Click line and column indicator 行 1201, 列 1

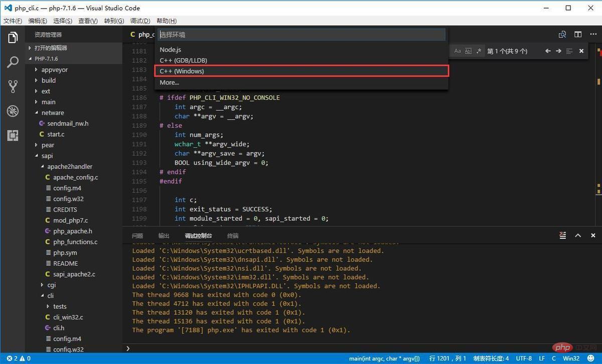(448, 358)
